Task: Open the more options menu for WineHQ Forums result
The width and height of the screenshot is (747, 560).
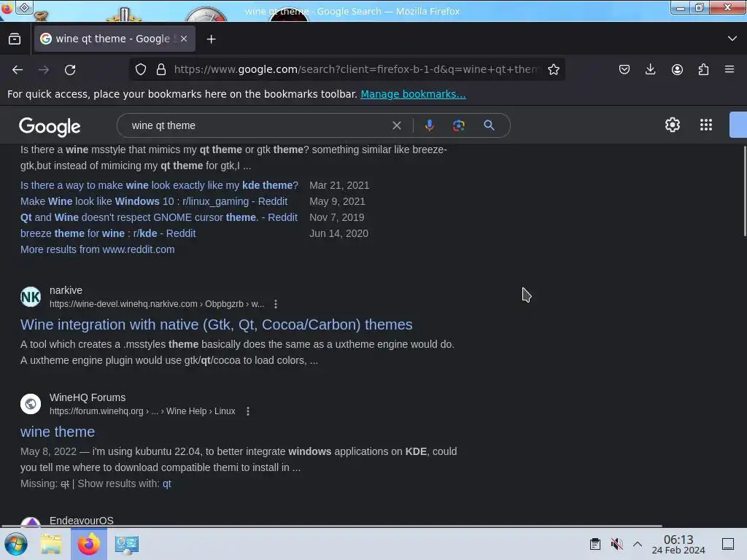Action: pyautogui.click(x=248, y=411)
